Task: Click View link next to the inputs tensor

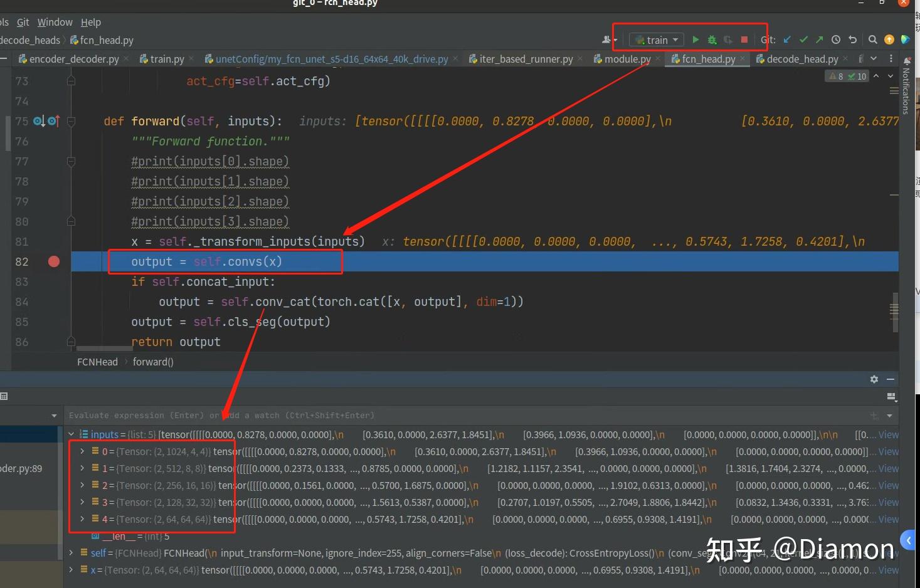Action: click(888, 434)
